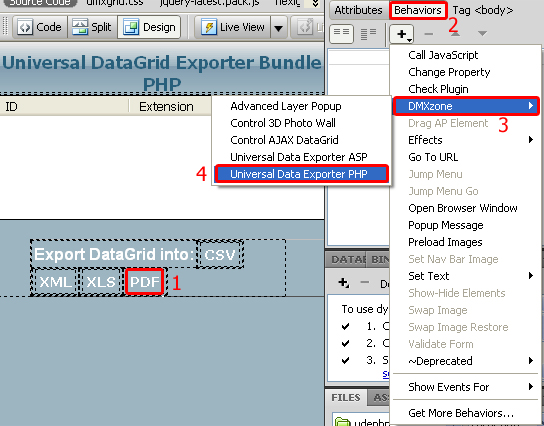Click the Export DataGrid into: label

(114, 254)
